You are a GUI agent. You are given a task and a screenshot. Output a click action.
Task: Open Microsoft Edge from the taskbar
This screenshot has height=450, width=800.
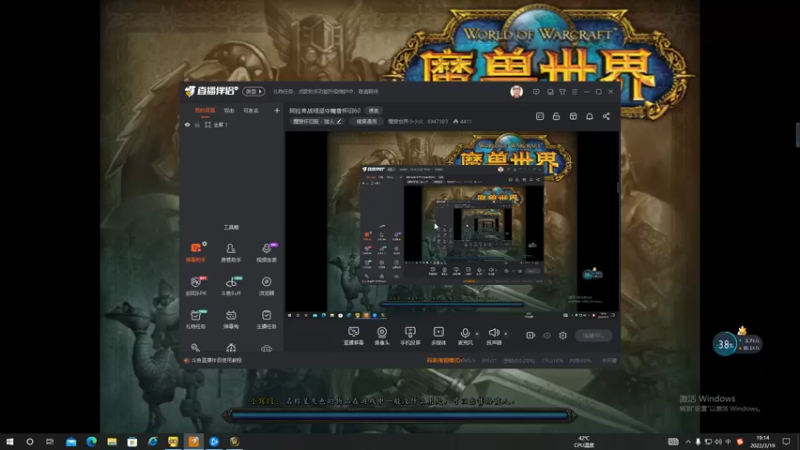[x=91, y=441]
